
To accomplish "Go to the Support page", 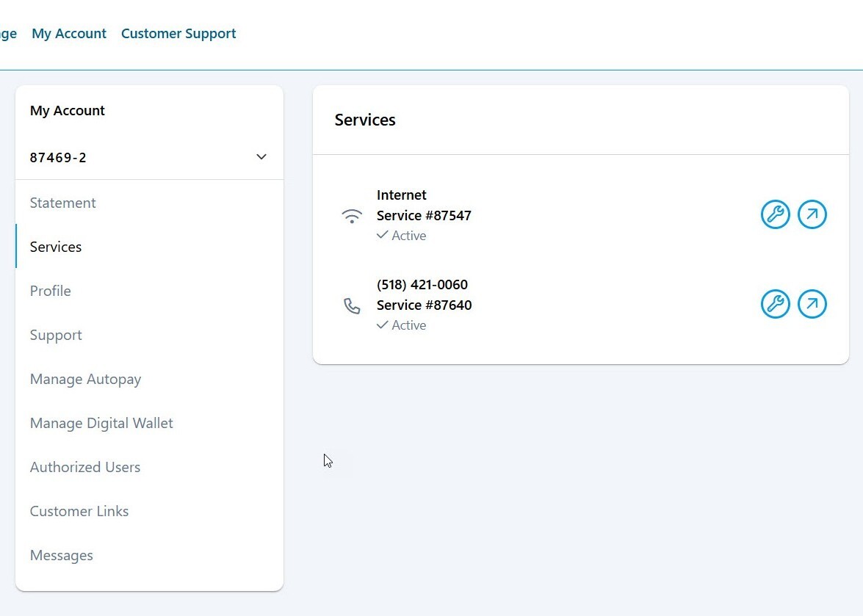I will (56, 335).
